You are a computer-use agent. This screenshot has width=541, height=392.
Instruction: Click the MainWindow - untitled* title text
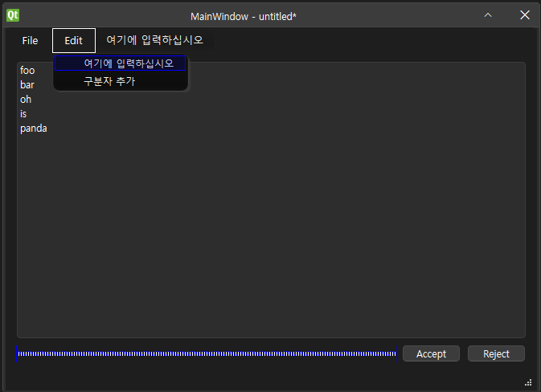point(244,17)
